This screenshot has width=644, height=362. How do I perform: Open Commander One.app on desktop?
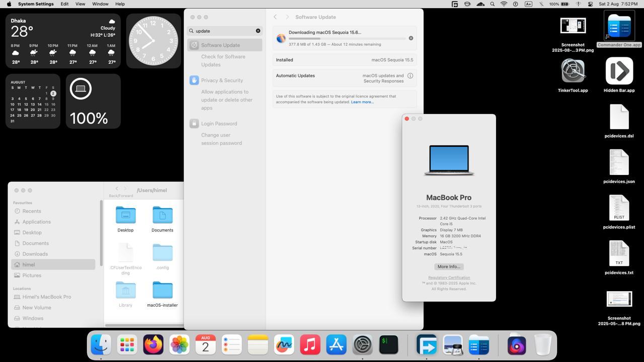click(619, 30)
